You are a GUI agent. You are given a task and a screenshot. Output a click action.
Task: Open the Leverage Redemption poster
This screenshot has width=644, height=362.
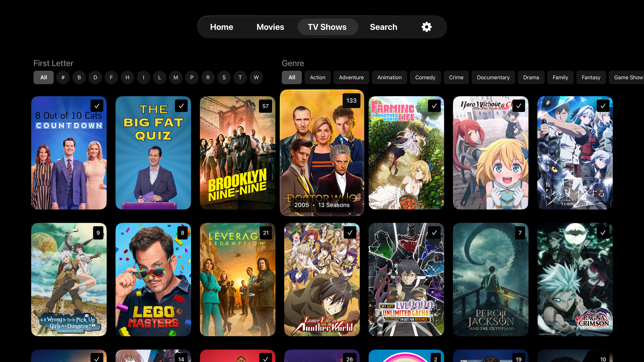(237, 280)
